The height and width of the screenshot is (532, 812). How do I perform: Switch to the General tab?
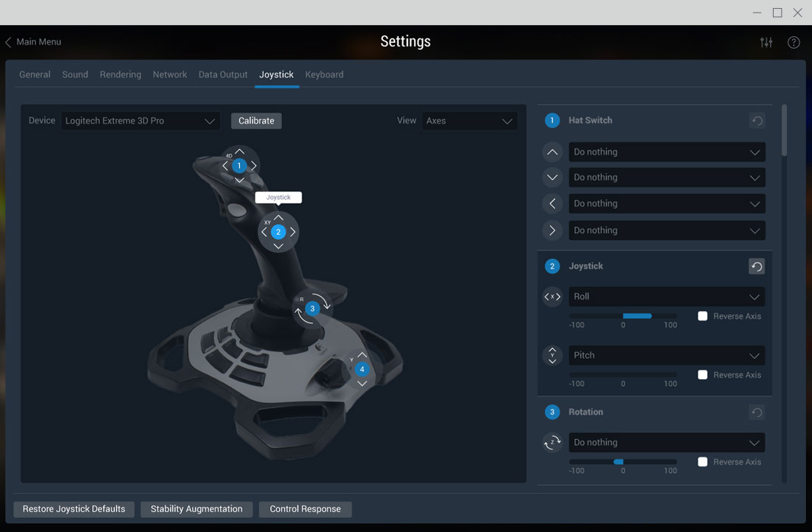point(35,75)
